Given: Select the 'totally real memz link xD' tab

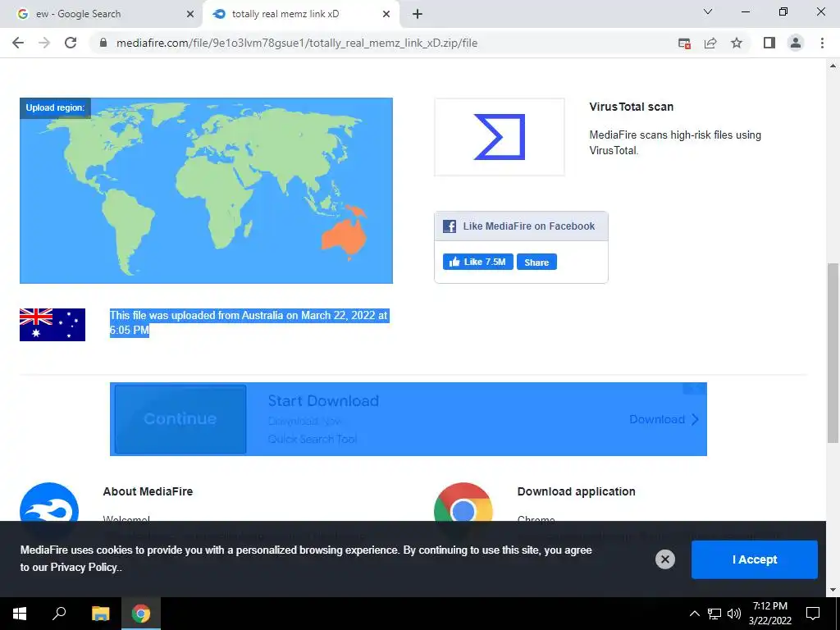Looking at the screenshot, I should [300, 14].
